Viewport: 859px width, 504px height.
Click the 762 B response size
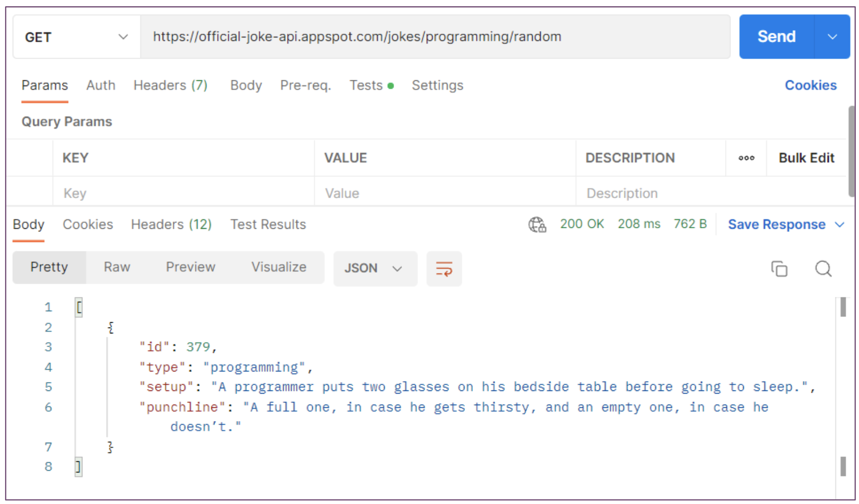coord(690,224)
